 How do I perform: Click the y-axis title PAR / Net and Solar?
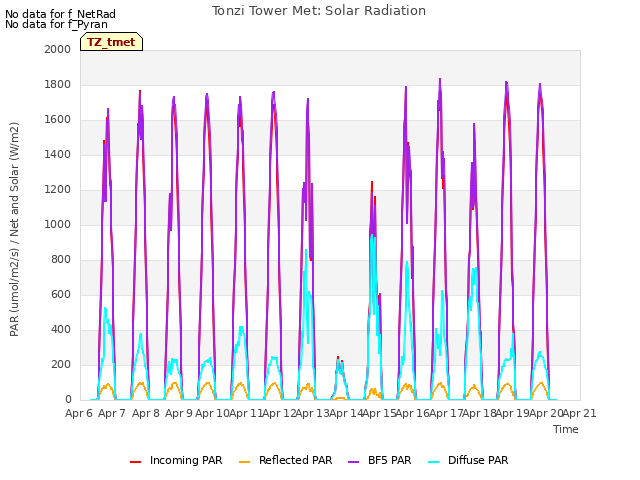14,229
